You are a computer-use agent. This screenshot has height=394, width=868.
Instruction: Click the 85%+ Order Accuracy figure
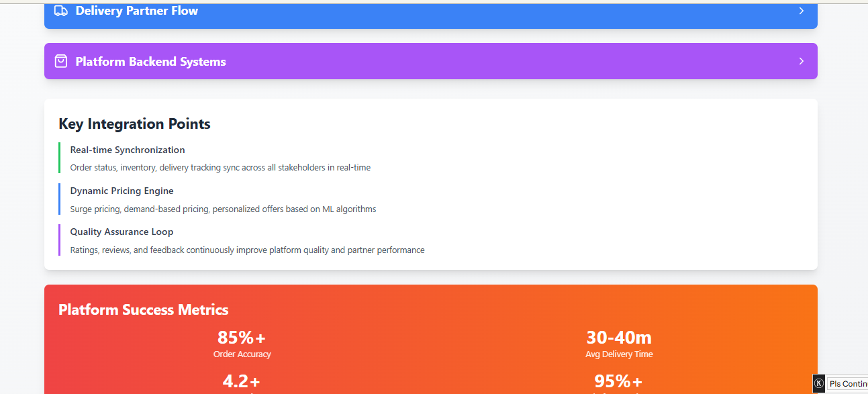242,337
